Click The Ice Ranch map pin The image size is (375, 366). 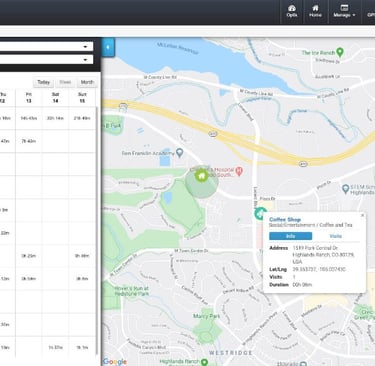click(340, 52)
